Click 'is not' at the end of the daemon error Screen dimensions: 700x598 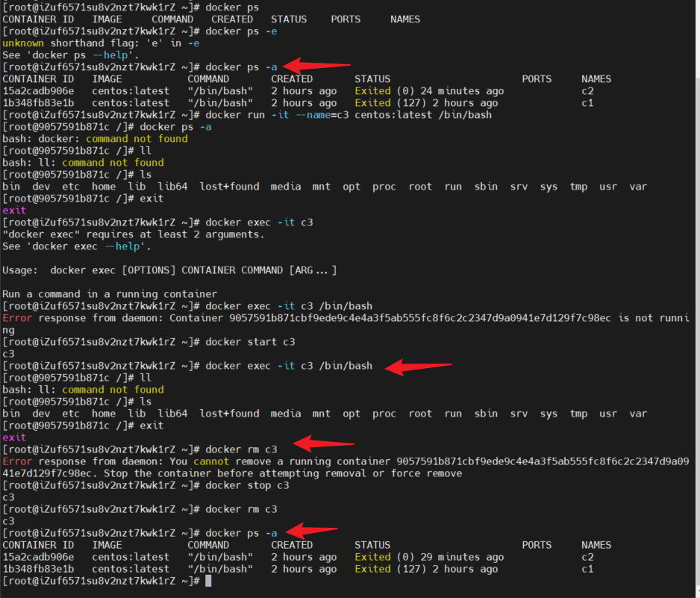pos(636,318)
